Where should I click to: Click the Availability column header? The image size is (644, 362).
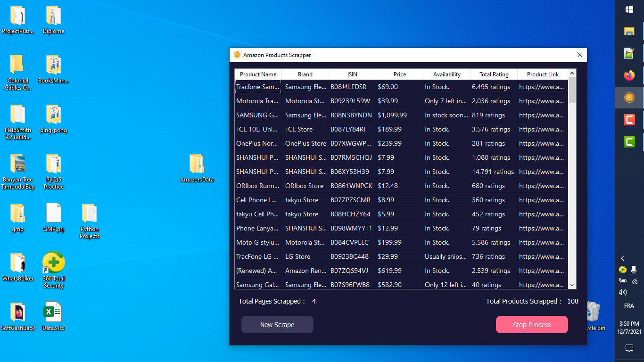point(447,74)
